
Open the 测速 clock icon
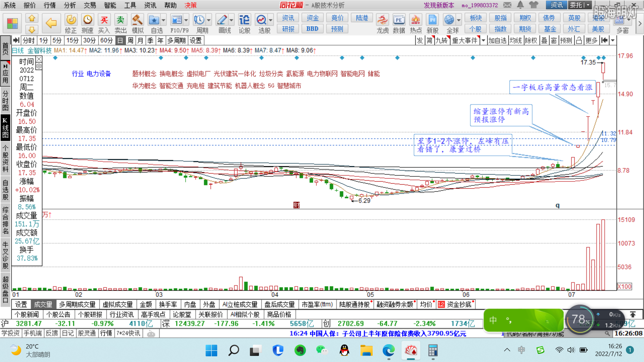(x=88, y=20)
